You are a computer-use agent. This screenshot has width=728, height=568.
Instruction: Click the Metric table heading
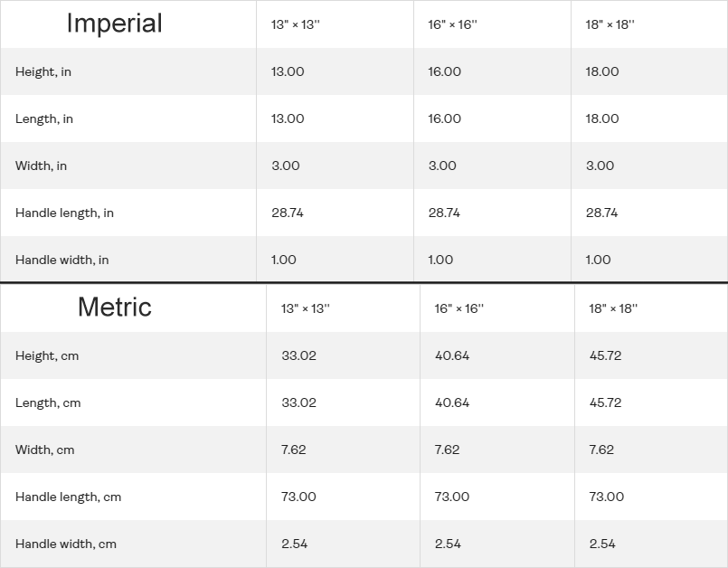pyautogui.click(x=114, y=308)
